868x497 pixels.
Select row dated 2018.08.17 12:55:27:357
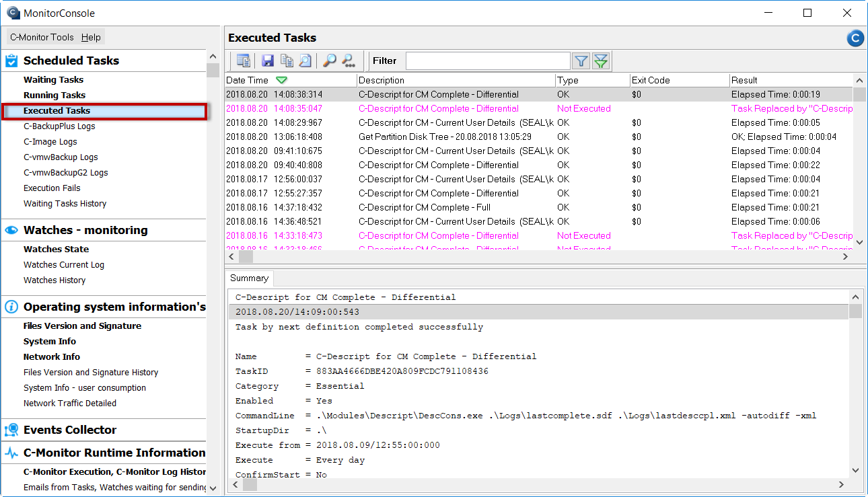[x=539, y=193]
